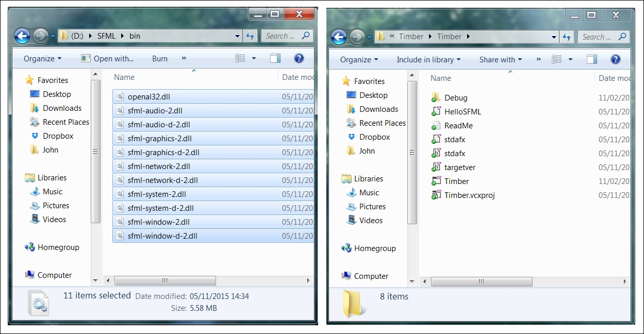Open Desktop in Timber window sidebar
The height and width of the screenshot is (334, 644).
click(367, 95)
